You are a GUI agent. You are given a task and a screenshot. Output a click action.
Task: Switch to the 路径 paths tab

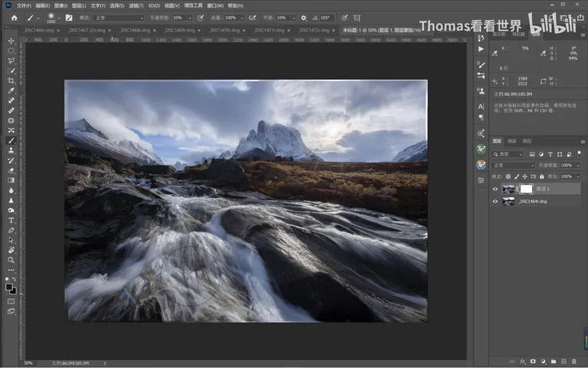pyautogui.click(x=528, y=141)
